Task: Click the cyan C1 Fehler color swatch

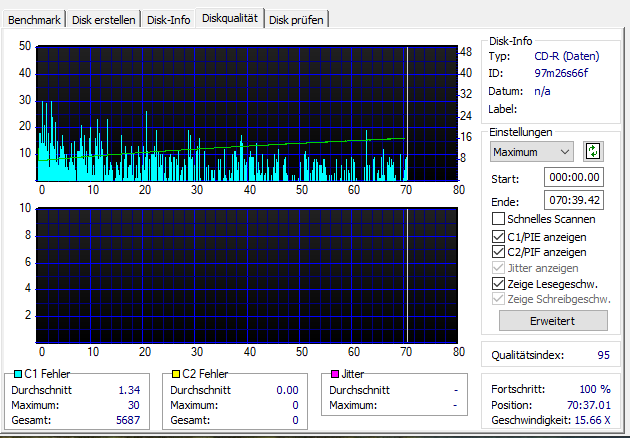Action: click(18, 374)
